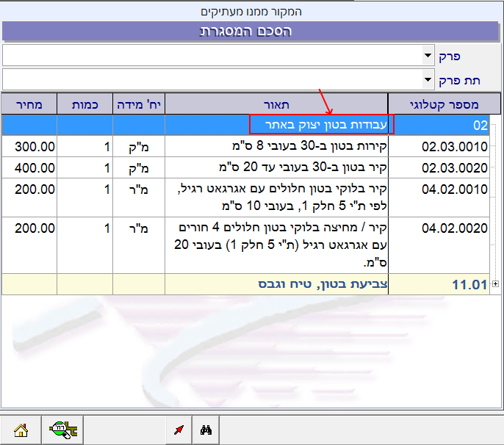Select catalog item 02.03.0020
The height and width of the screenshot is (445, 504).
click(x=454, y=167)
